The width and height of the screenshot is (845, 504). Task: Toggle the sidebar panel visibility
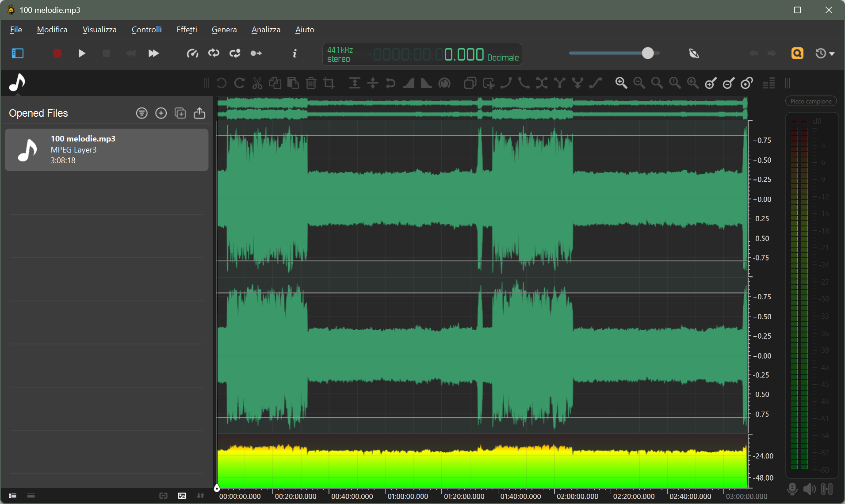pos(18,53)
